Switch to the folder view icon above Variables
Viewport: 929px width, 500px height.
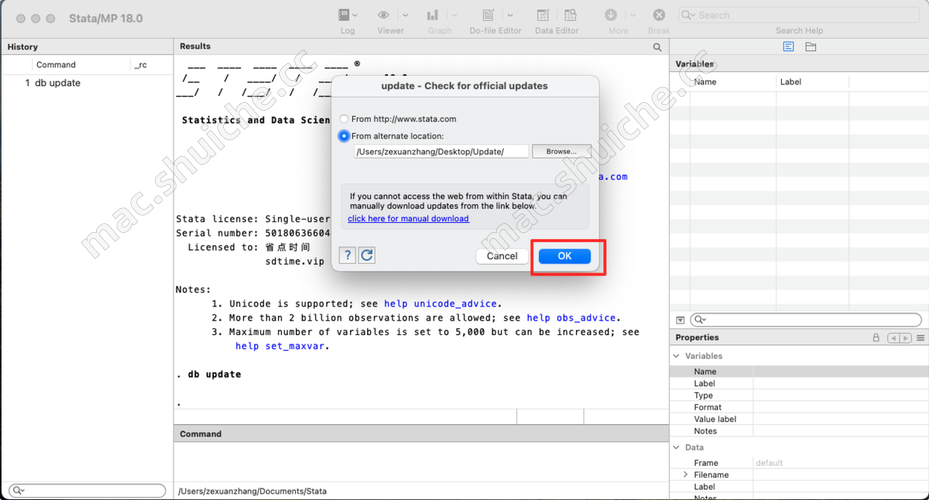[x=811, y=47]
